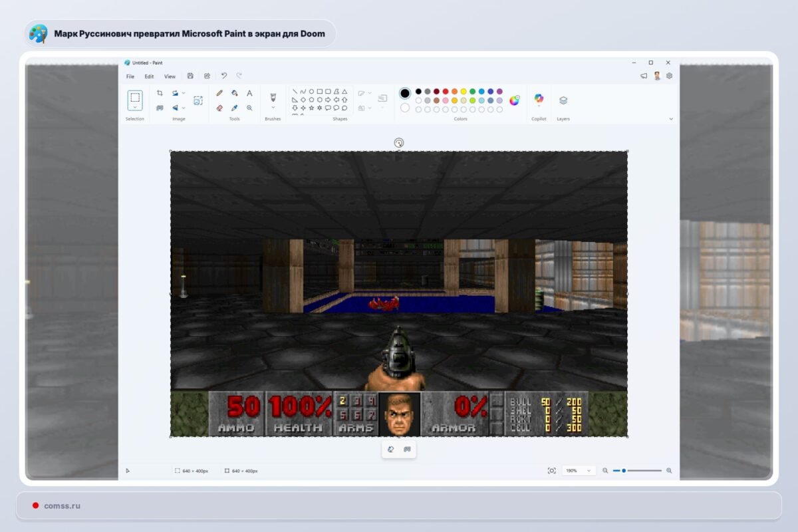
Task: Open the 190% zoom level dropdown
Action: point(579,471)
